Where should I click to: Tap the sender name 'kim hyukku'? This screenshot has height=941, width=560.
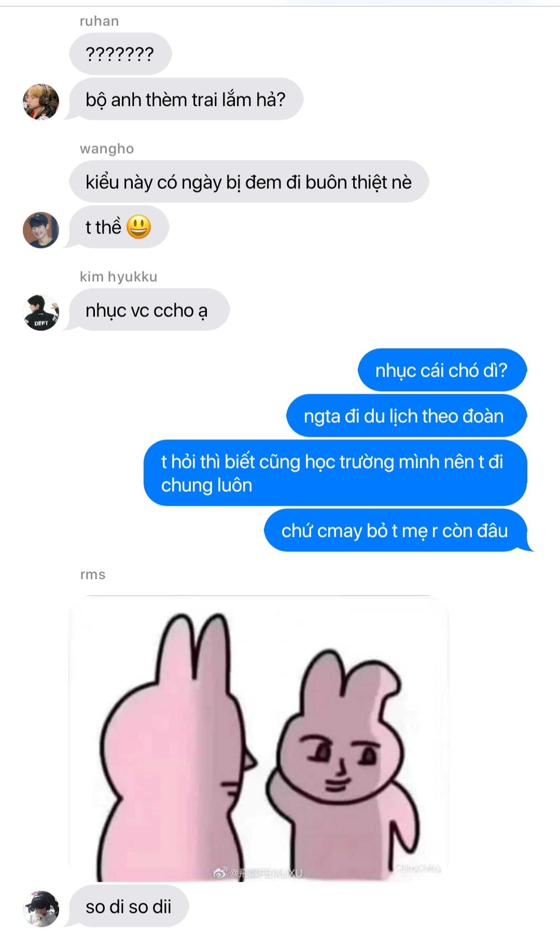[x=118, y=276]
